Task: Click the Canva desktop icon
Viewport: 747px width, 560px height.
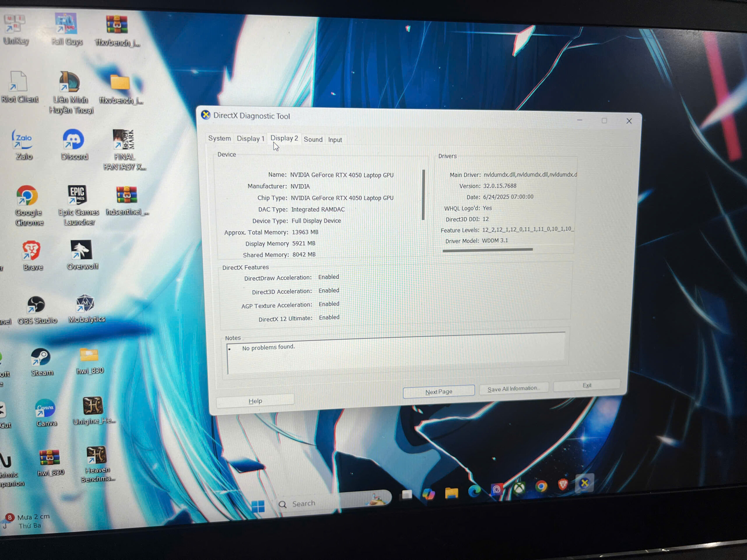Action: 45,408
